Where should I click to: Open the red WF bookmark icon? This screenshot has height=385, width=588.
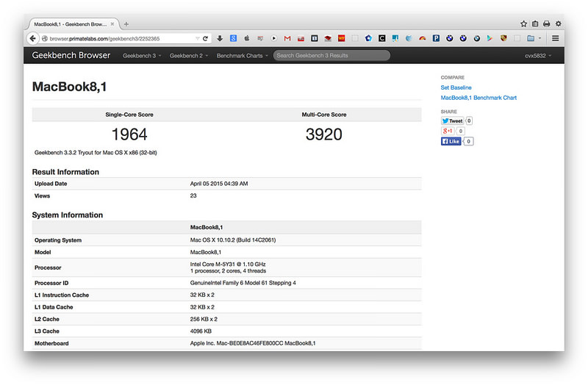click(x=341, y=38)
